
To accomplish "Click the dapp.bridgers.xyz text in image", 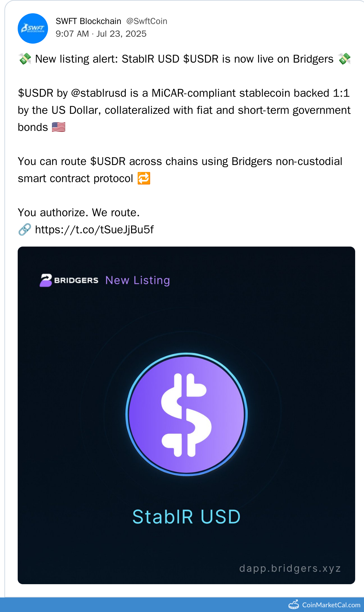I will click(x=290, y=568).
